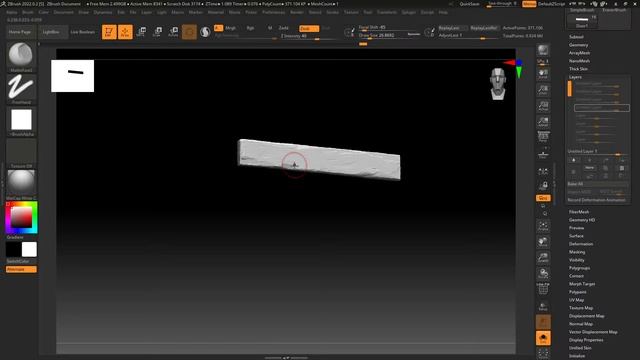
Task: Open the MatCap material selector
Action: (x=21, y=185)
